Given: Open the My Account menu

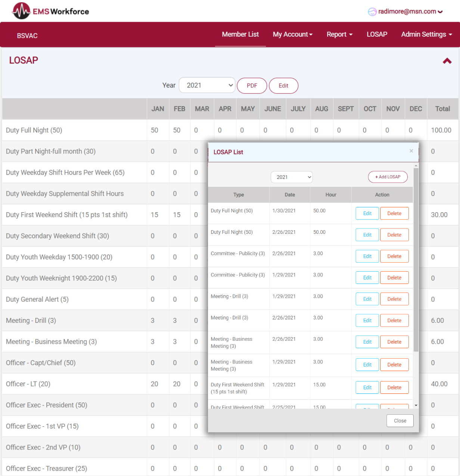Looking at the screenshot, I should (292, 34).
